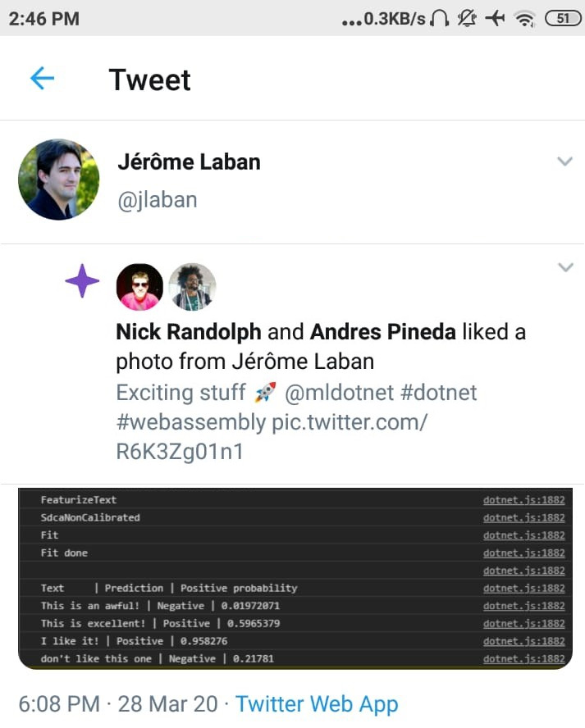The width and height of the screenshot is (585, 728).
Task: Tap the Jérôme Laban display name
Action: point(189,162)
